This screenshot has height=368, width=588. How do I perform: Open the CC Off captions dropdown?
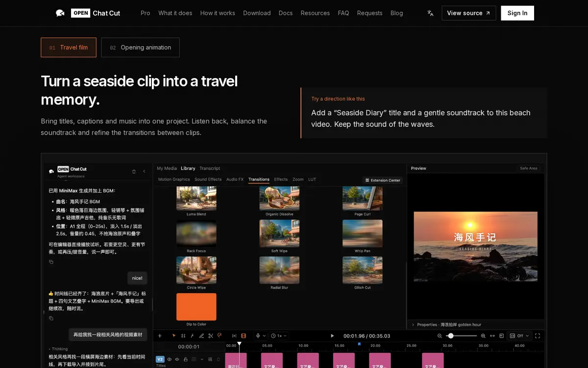(519, 336)
